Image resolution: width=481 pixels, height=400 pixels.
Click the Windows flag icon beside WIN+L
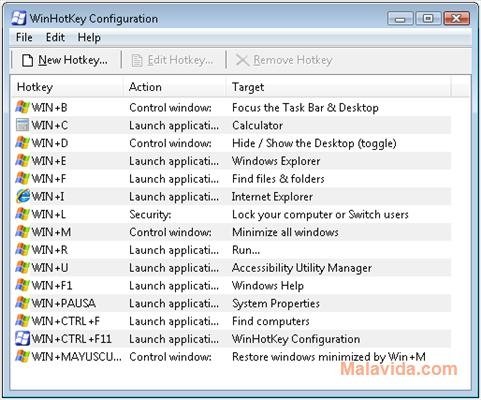click(22, 214)
